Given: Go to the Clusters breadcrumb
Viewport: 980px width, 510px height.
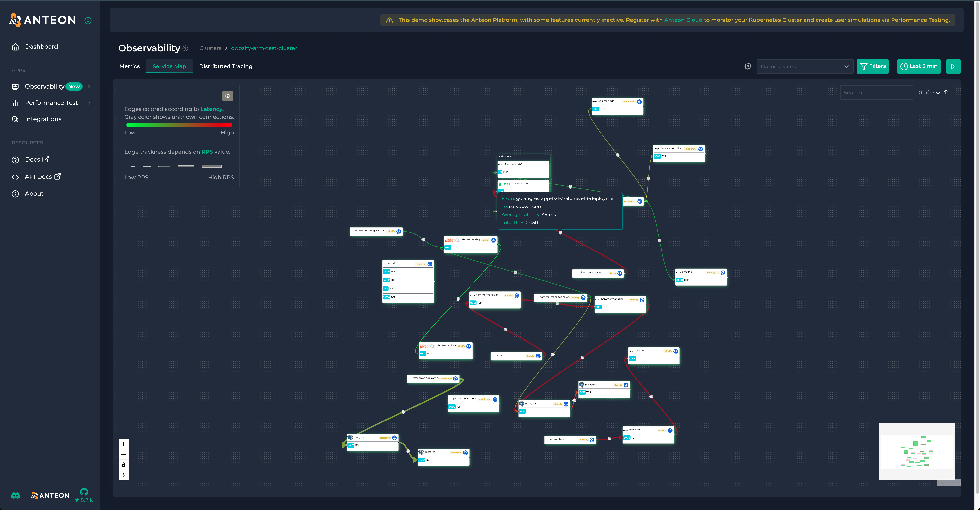Looking at the screenshot, I should (x=210, y=48).
